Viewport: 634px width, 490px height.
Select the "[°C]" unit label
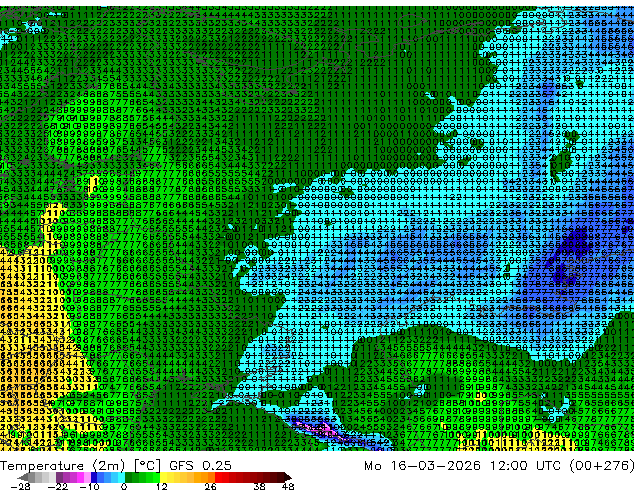click(148, 466)
